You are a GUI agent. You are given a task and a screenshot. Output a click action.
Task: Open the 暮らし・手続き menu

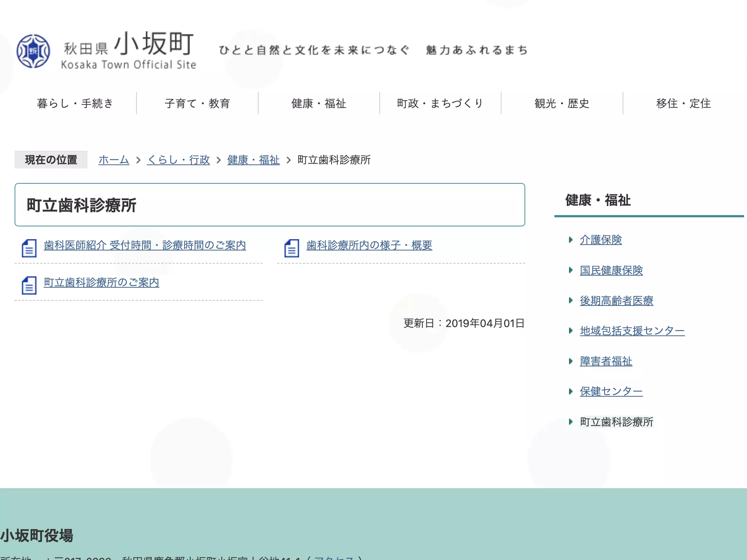click(x=75, y=104)
